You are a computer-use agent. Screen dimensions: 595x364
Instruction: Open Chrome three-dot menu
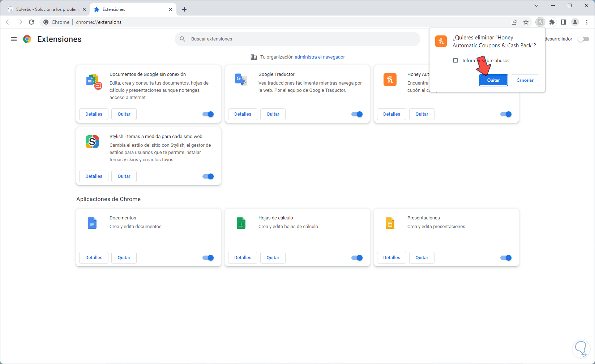coord(587,22)
